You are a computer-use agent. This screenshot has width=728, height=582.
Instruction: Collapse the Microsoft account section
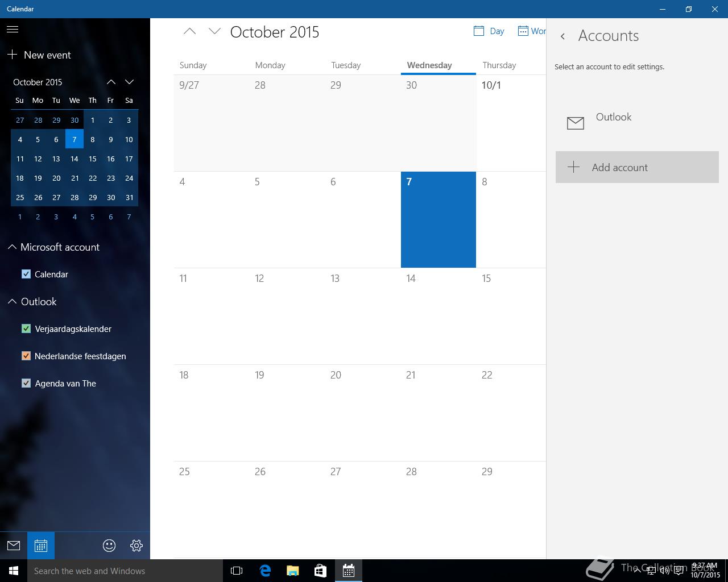[12, 247]
